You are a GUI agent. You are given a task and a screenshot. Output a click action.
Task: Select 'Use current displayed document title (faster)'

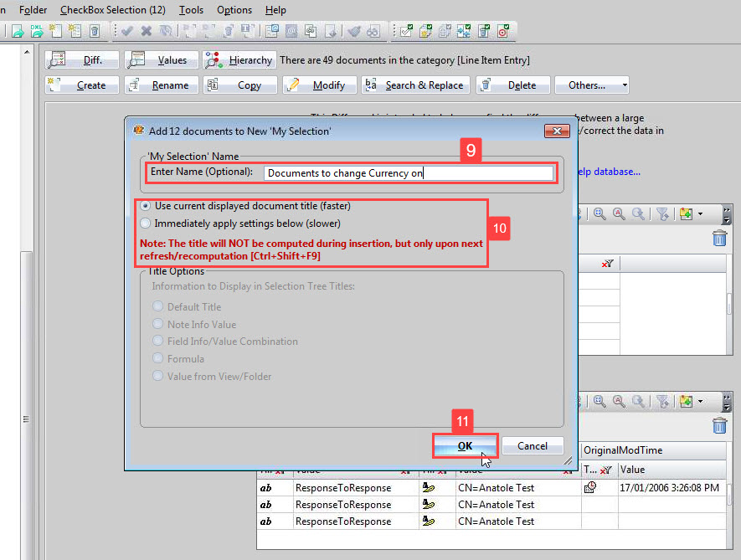point(146,206)
